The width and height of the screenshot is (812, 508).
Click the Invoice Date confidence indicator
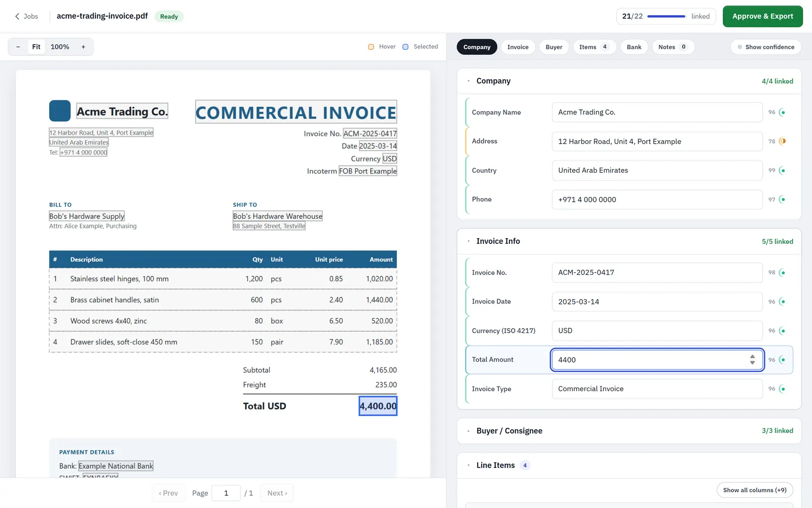[x=783, y=302]
